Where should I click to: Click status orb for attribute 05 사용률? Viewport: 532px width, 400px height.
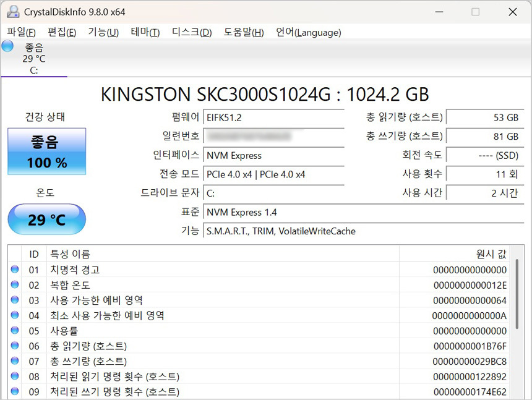click(x=15, y=331)
